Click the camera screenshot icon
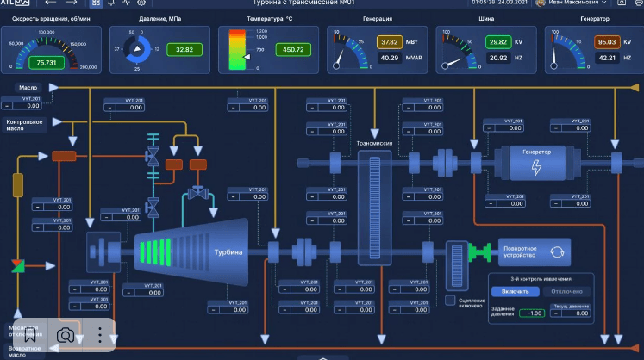 click(65, 334)
